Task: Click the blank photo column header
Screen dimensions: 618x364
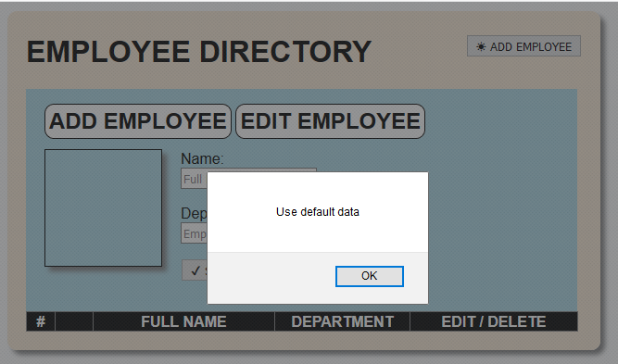Action: point(74,321)
